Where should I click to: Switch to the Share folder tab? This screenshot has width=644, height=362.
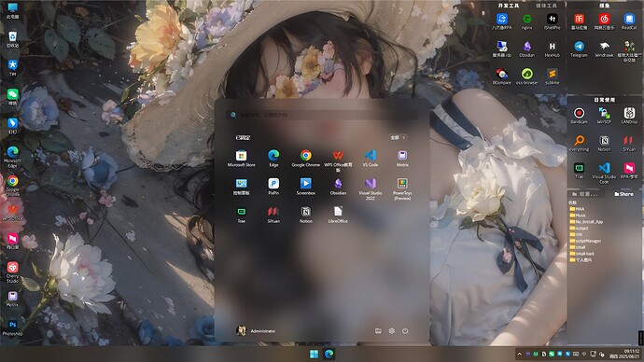tap(623, 194)
